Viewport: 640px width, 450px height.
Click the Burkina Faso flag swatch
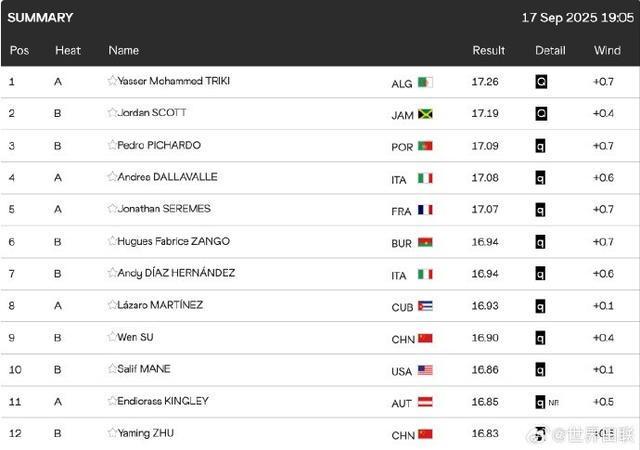click(x=425, y=243)
